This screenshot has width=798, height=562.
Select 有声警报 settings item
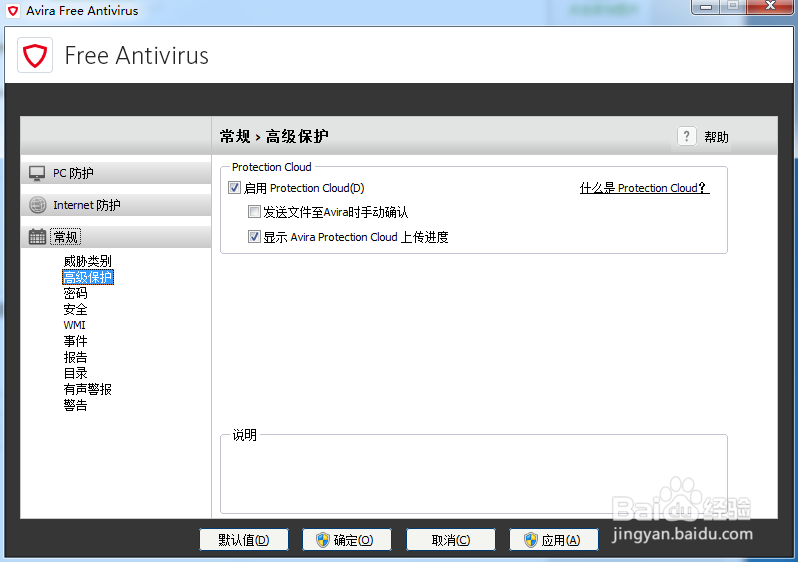pos(88,389)
